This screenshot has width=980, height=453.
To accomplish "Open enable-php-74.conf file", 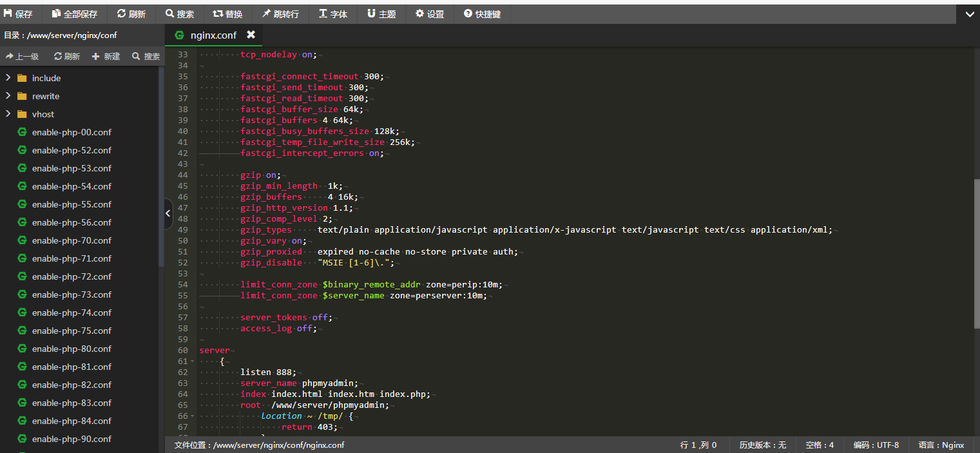I will click(72, 313).
